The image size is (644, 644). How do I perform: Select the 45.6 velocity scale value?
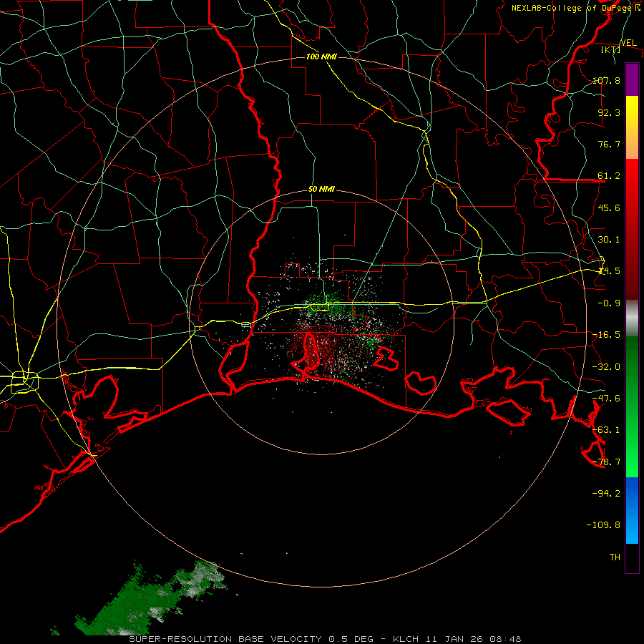click(x=609, y=208)
